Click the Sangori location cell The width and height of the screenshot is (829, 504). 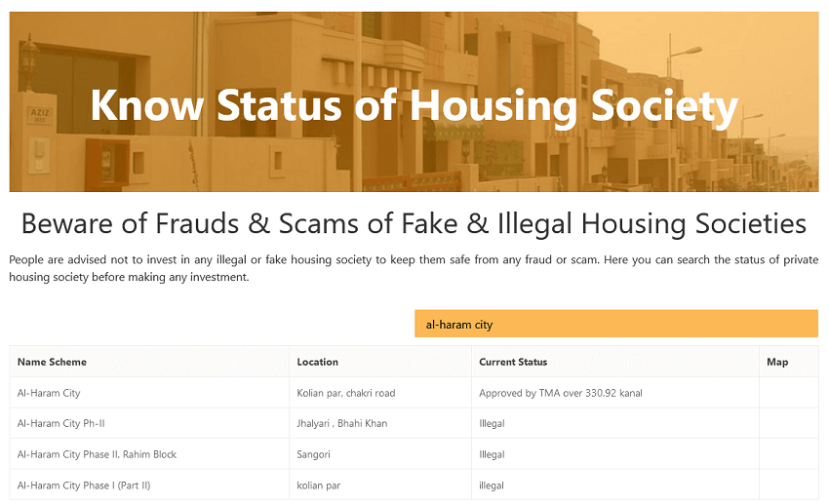pos(315,454)
